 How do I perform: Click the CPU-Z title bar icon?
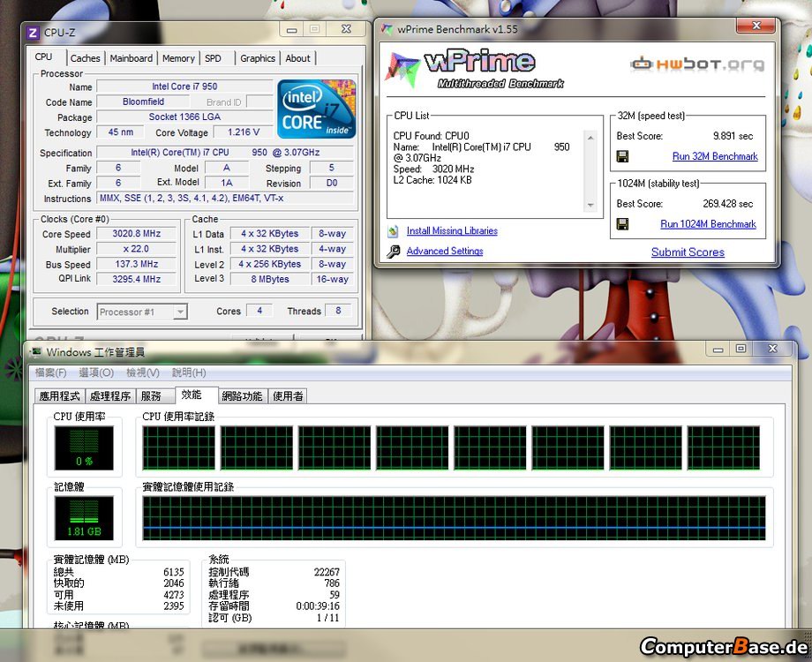point(33,33)
